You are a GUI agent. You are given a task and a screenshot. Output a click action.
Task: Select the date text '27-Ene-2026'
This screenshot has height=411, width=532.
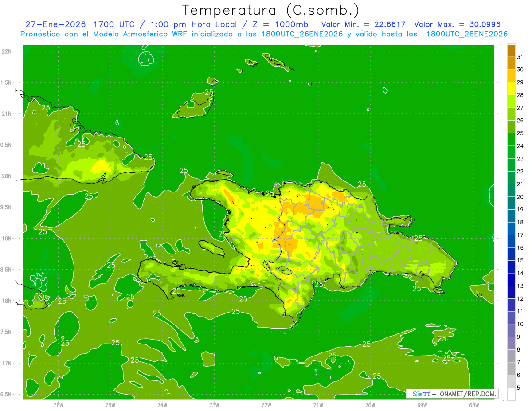tap(55, 25)
